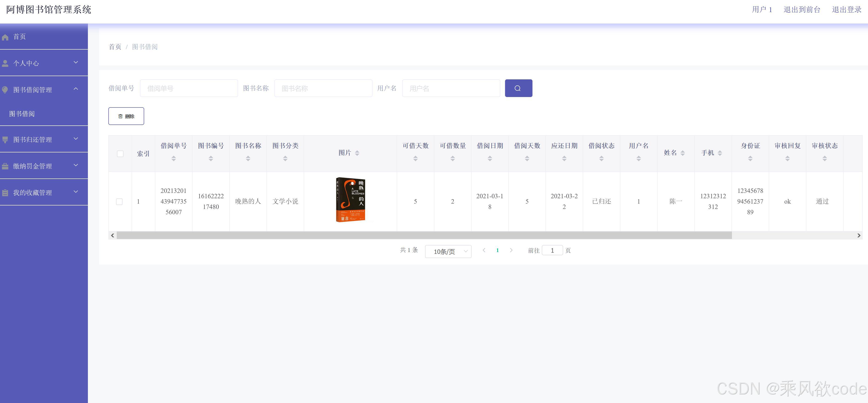The width and height of the screenshot is (868, 403).
Task: Click the briefcase icon beside 缴纳罚金管理
Action: point(5,166)
